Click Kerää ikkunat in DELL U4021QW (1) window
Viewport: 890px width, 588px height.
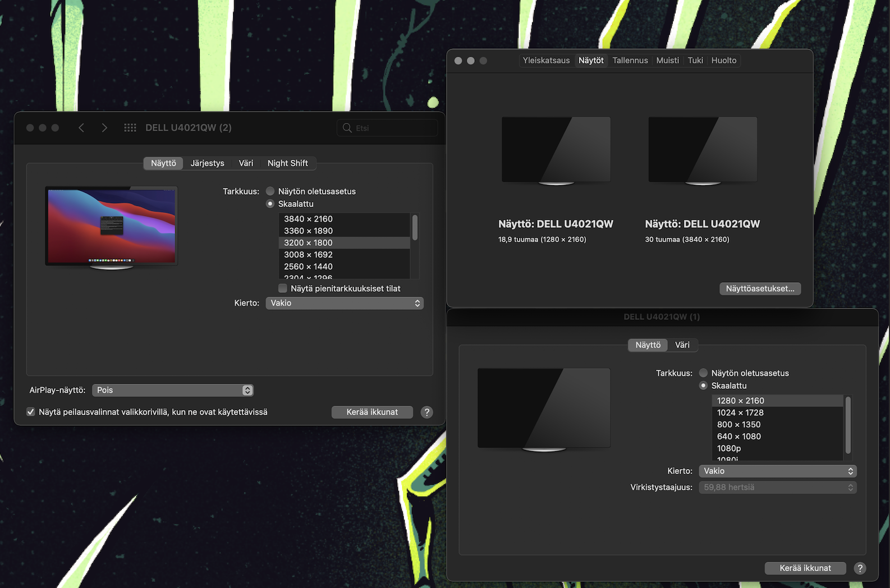tap(805, 568)
